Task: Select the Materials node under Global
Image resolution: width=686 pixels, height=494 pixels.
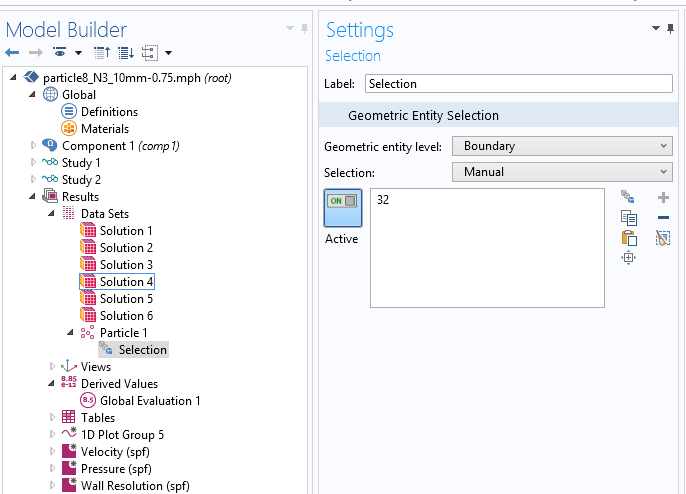Action: 104,129
